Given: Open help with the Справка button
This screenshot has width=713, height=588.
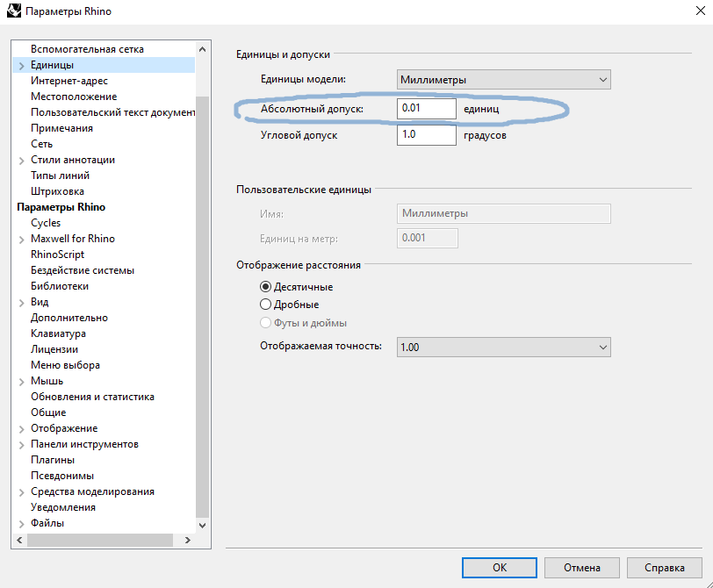Looking at the screenshot, I should tap(664, 568).
